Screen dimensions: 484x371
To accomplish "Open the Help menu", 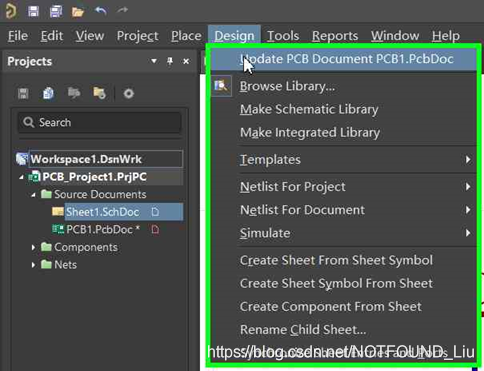I will click(x=446, y=36).
